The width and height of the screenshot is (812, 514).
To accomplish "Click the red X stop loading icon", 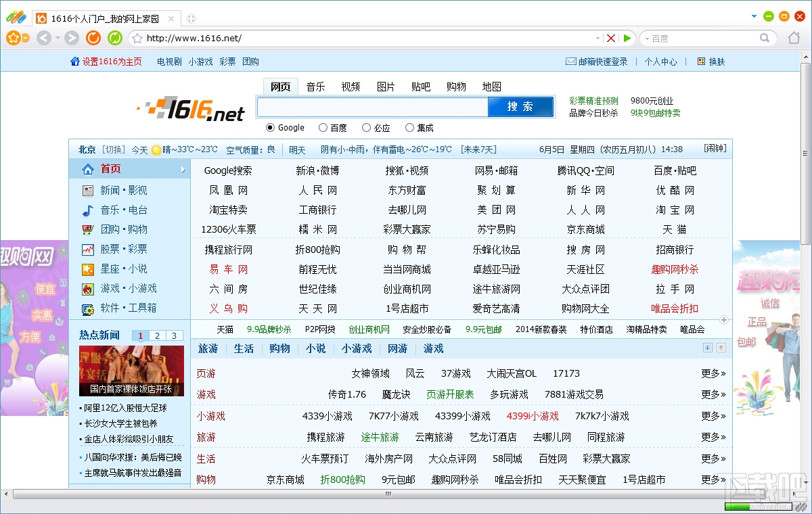I will [x=611, y=39].
